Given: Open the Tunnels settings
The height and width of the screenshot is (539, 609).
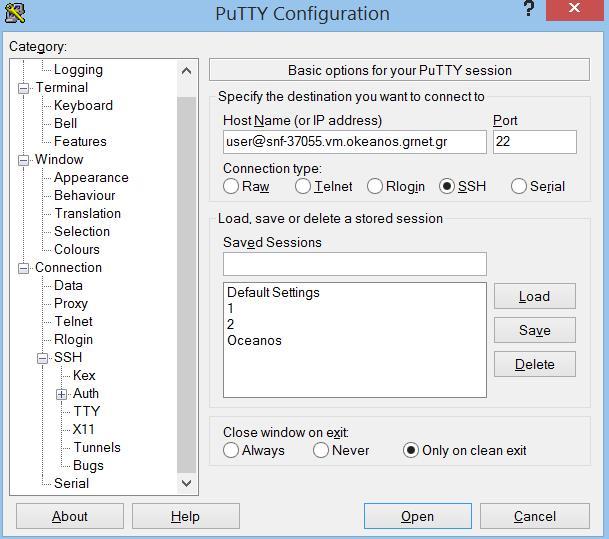Looking at the screenshot, I should (x=97, y=447).
